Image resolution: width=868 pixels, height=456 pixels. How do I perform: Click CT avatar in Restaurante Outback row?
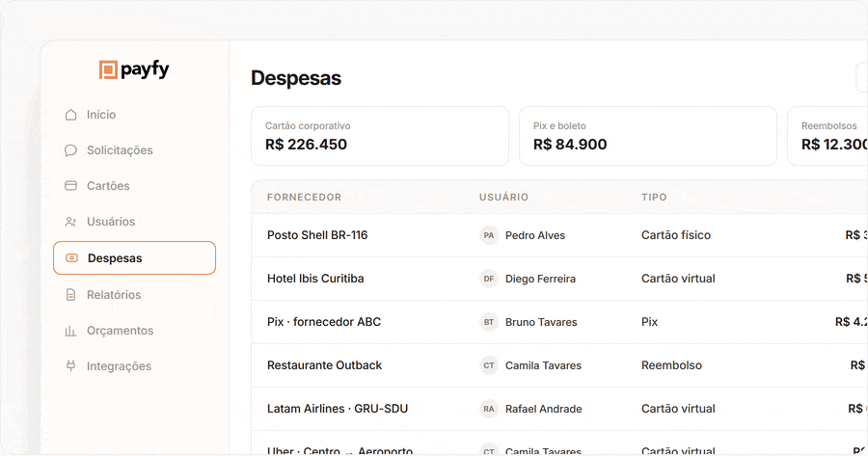click(489, 365)
